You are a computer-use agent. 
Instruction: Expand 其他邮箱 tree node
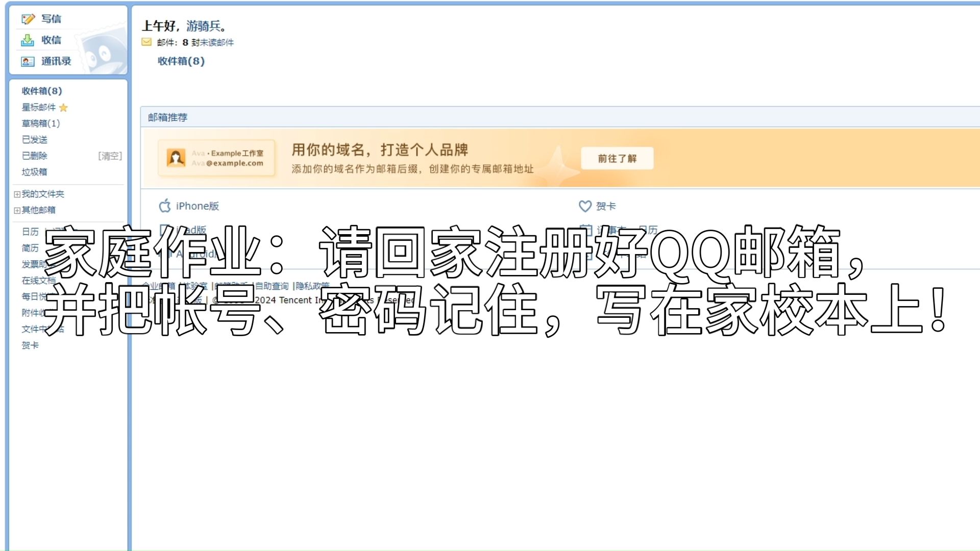tap(17, 211)
